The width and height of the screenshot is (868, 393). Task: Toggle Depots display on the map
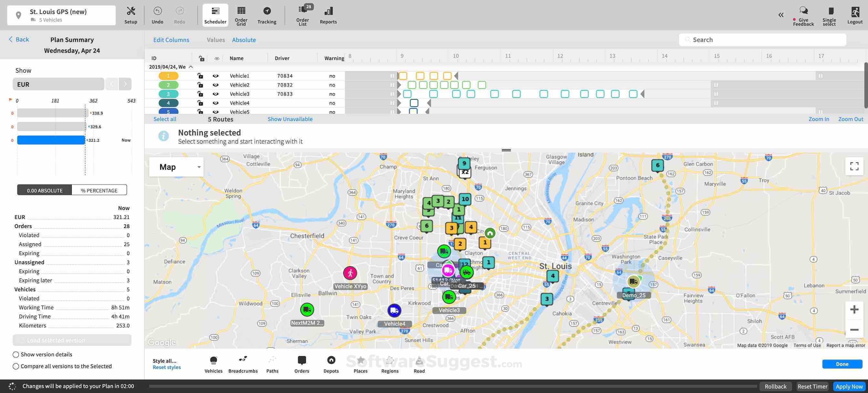click(x=331, y=363)
